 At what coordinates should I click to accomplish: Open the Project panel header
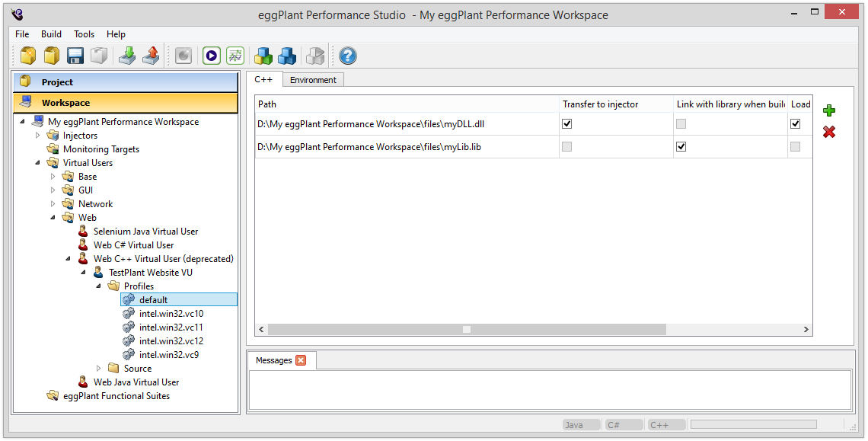126,82
